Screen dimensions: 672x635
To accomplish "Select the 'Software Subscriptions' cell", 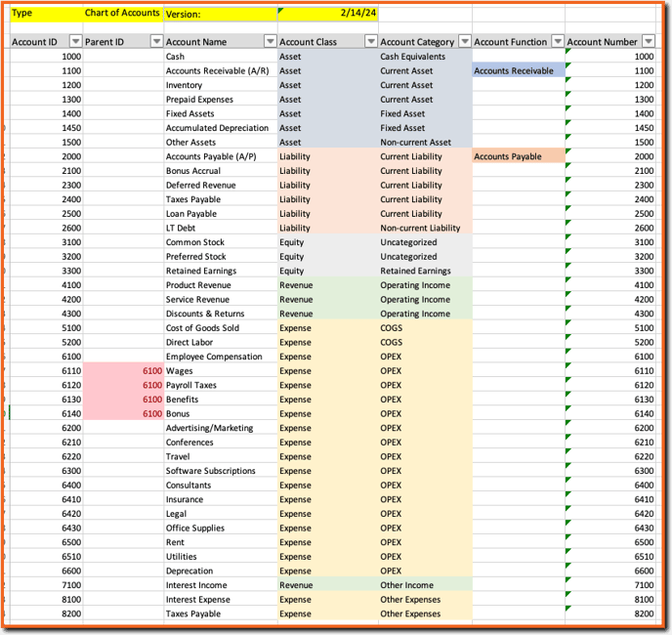I will click(221, 471).
